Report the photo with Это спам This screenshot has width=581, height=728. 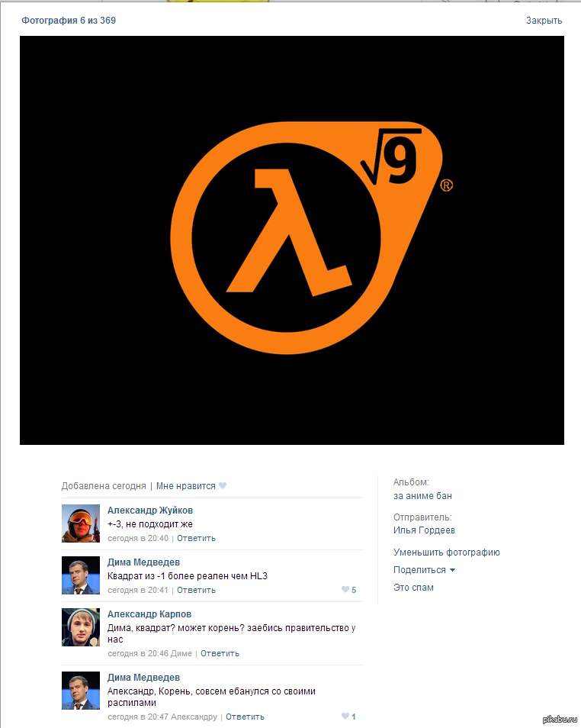[x=413, y=588]
